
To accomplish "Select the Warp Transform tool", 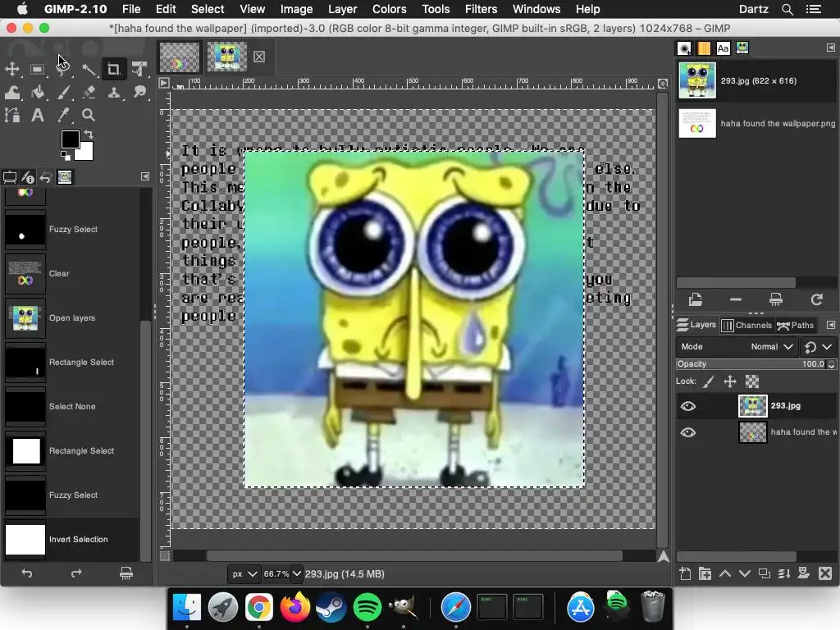I will pyautogui.click(x=11, y=92).
